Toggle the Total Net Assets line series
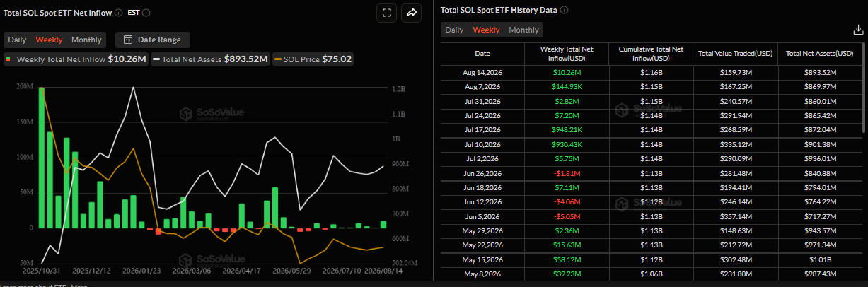 [210, 59]
